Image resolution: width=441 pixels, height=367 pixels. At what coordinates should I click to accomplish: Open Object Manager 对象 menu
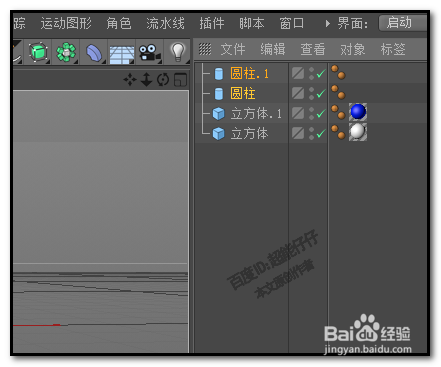point(353,49)
